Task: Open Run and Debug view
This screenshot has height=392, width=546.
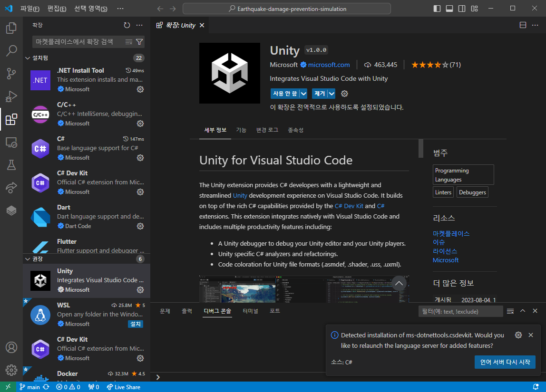Action: tap(11, 96)
